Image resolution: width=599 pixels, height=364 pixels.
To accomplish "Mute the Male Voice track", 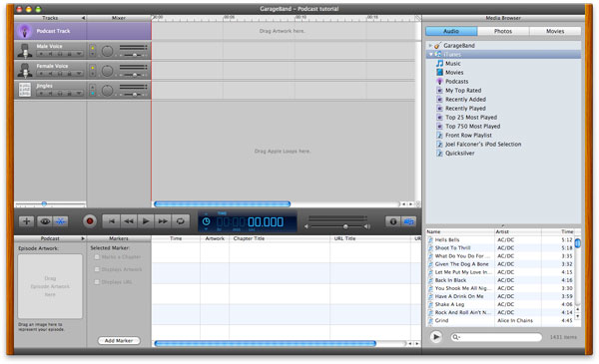I will coord(50,54).
